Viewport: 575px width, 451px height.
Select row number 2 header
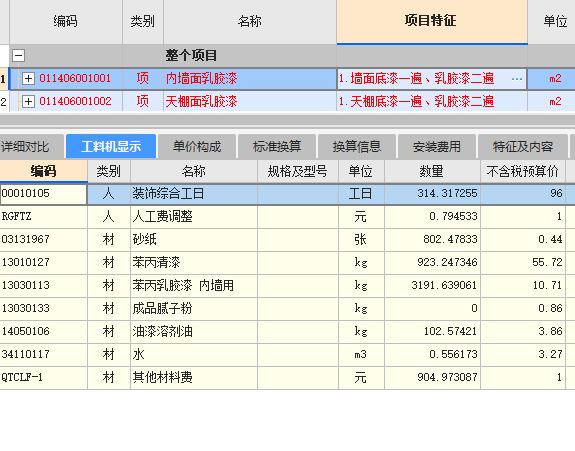[x=4, y=101]
